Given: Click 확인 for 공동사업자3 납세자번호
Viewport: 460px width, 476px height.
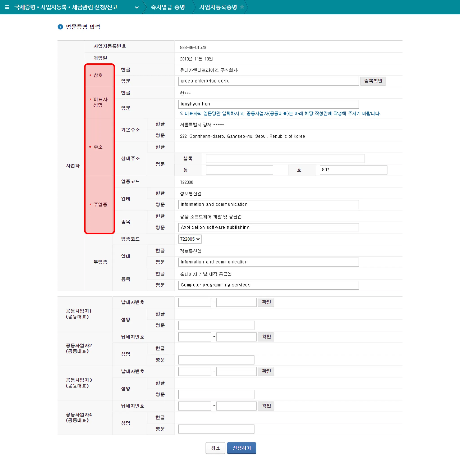Looking at the screenshot, I should [266, 371].
